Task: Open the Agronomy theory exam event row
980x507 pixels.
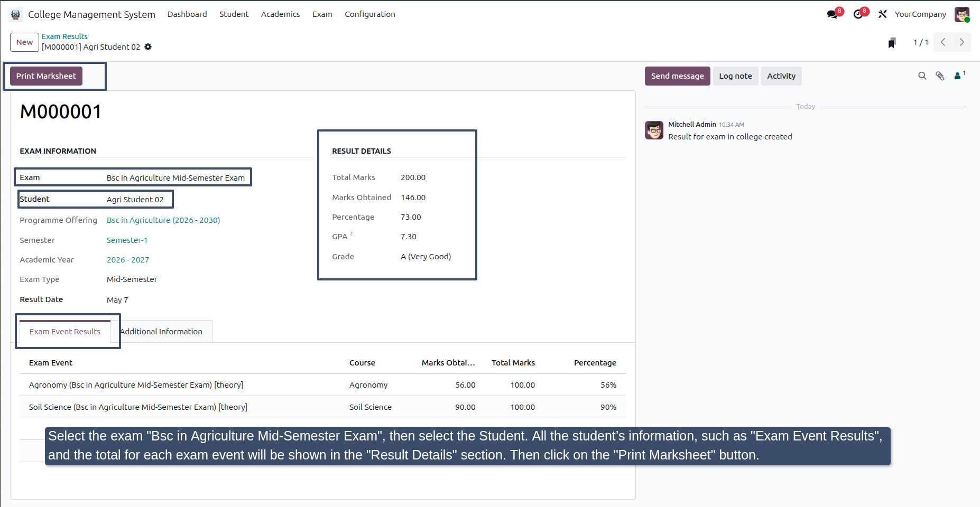Action: pyautogui.click(x=322, y=385)
